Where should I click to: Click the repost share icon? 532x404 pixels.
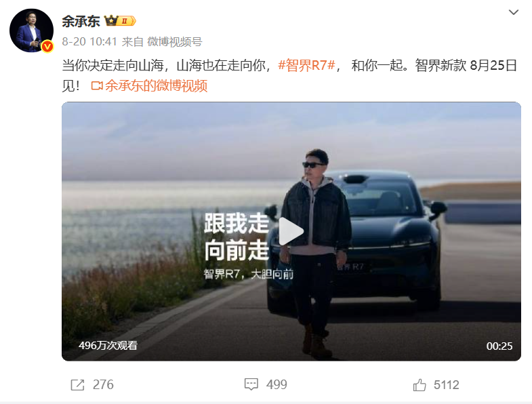click(77, 384)
